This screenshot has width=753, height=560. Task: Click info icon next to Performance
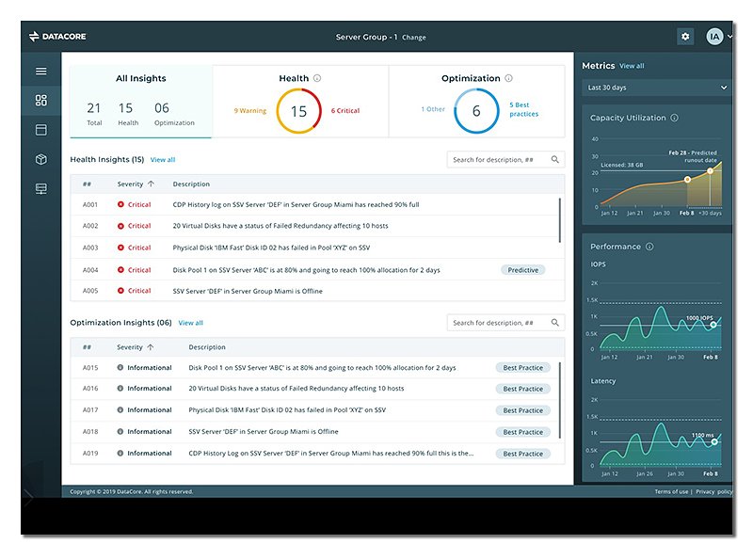649,247
